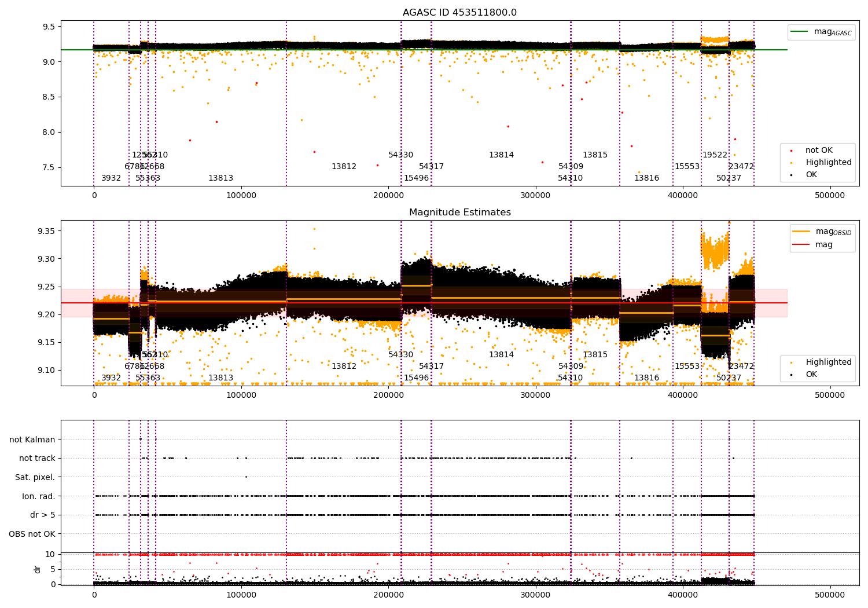868x608 pixels.
Task: Click obsid label 13812 in the middle plot
Action: (344, 367)
